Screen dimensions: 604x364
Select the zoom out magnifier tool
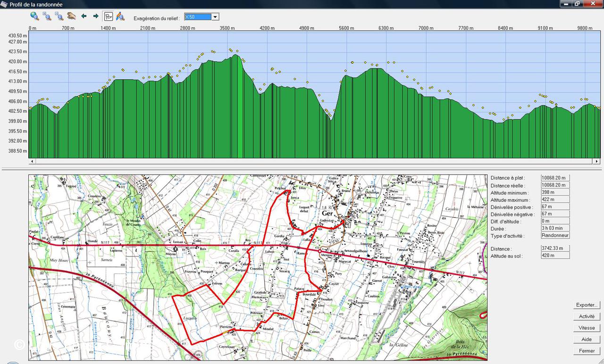[x=59, y=16]
